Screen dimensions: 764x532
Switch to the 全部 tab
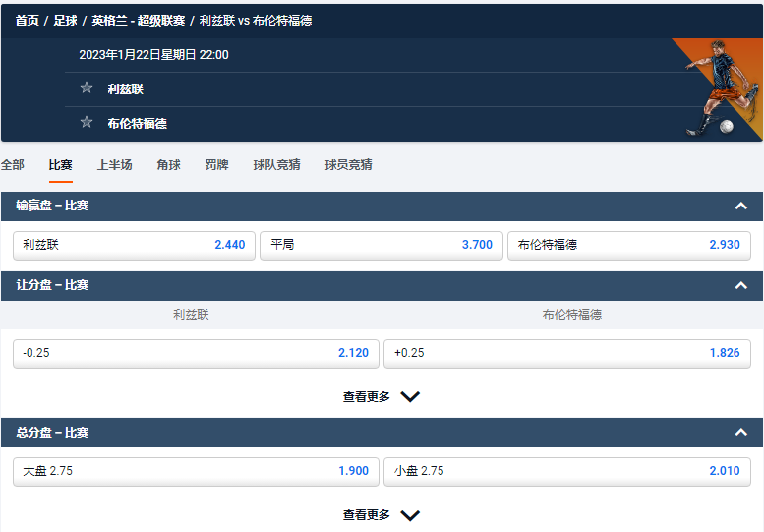point(13,165)
